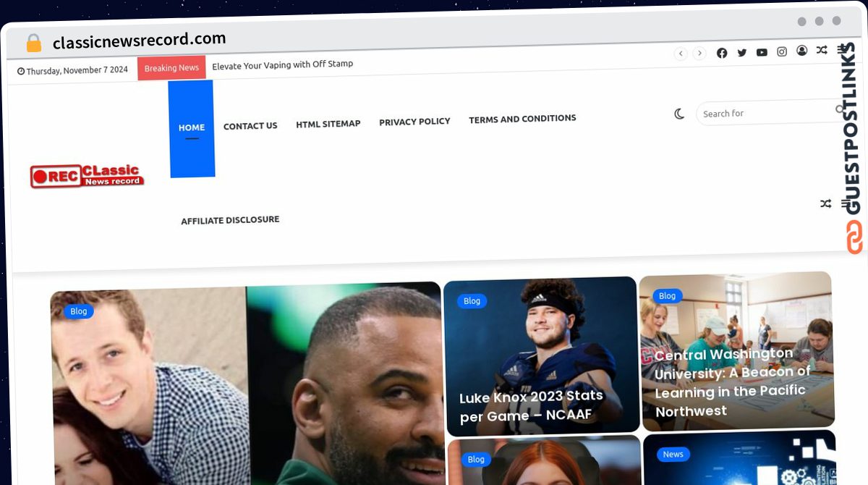This screenshot has width=868, height=485.
Task: Open the Instagram profile icon
Action: click(x=782, y=51)
